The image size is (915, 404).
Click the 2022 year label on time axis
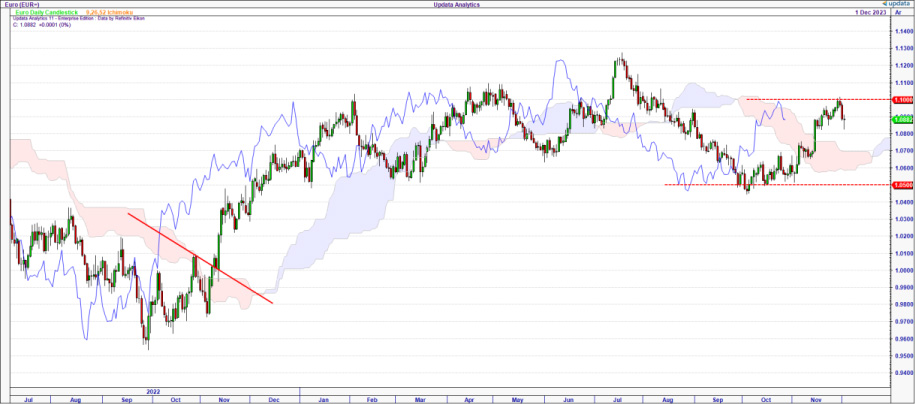click(153, 391)
